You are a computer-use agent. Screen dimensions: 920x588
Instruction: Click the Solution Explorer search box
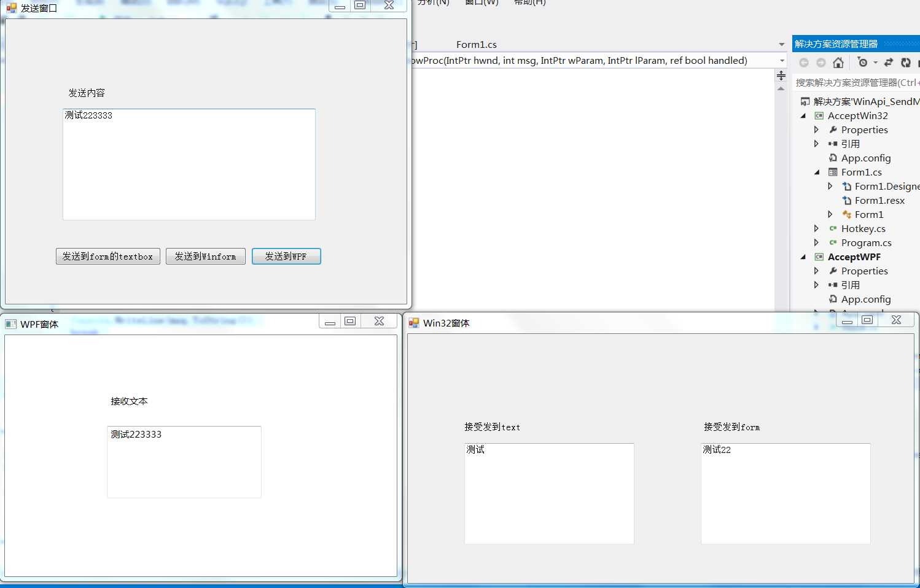point(856,82)
